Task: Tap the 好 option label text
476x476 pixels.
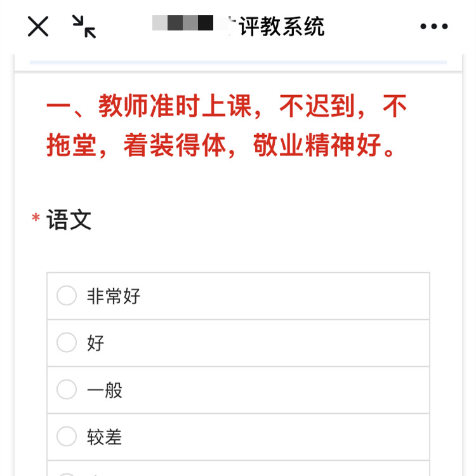Action: pos(95,343)
